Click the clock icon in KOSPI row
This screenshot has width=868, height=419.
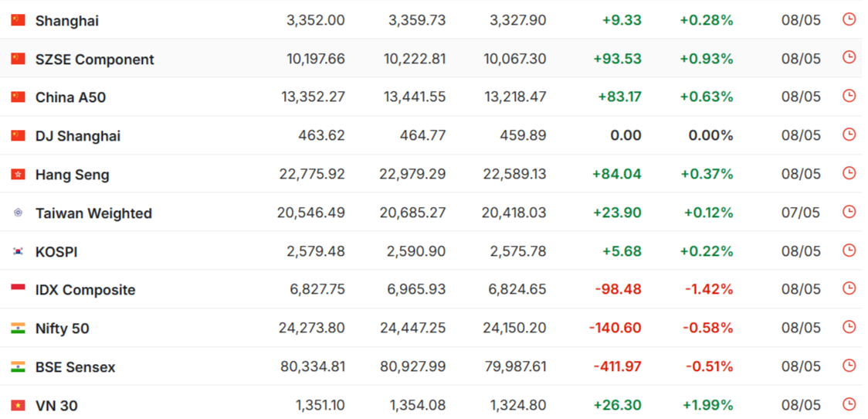(x=849, y=250)
